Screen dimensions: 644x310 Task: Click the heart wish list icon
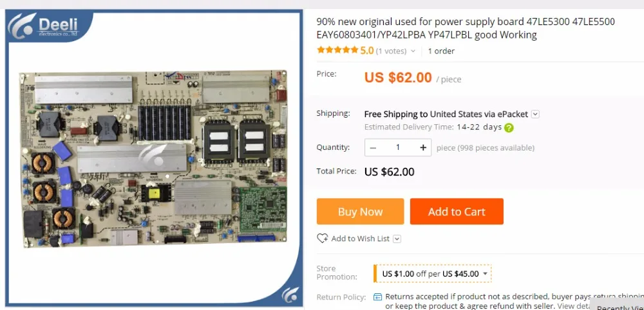coord(323,239)
